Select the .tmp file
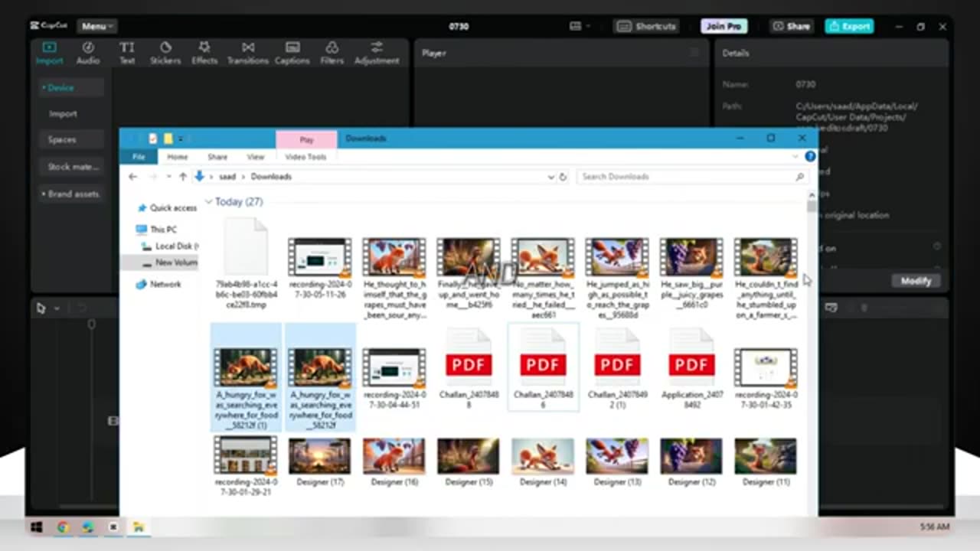 (x=246, y=264)
